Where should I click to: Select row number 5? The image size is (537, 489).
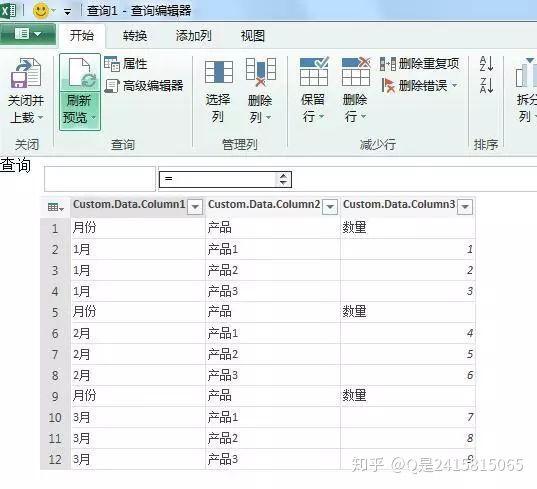55,312
